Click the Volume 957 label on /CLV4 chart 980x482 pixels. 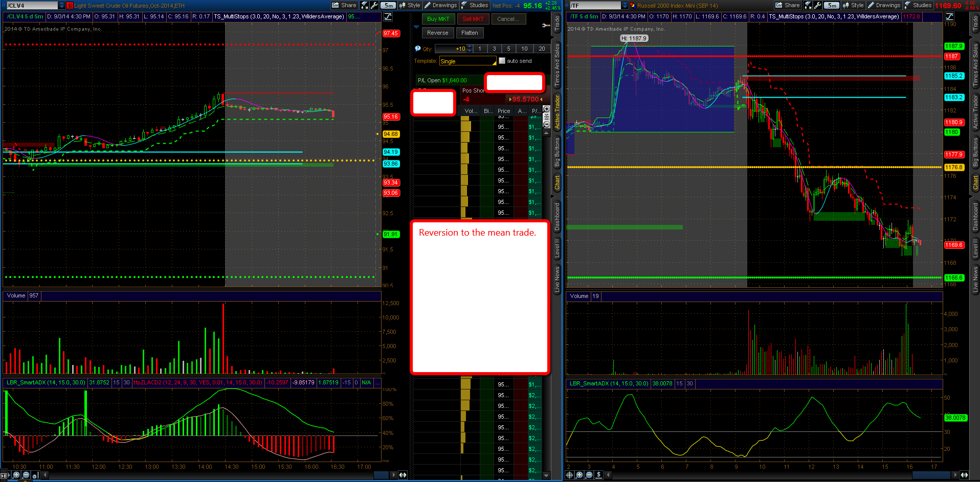23,296
